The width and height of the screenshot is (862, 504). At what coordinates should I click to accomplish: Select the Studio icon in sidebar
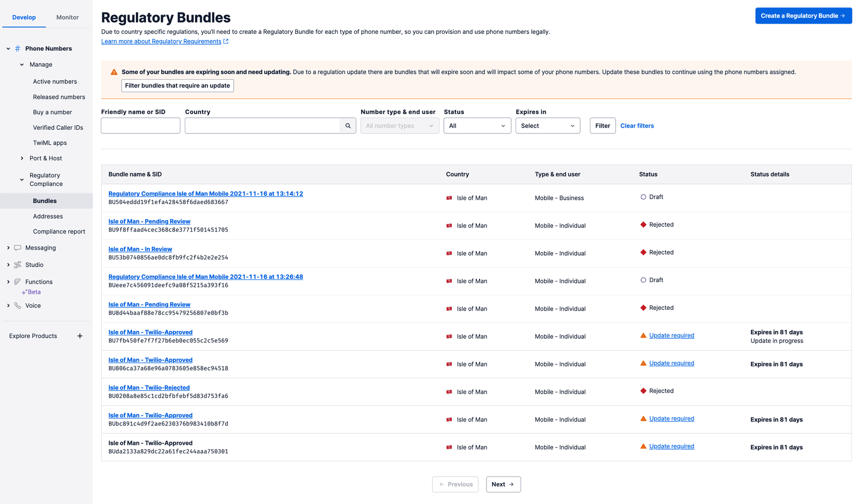[x=17, y=264]
